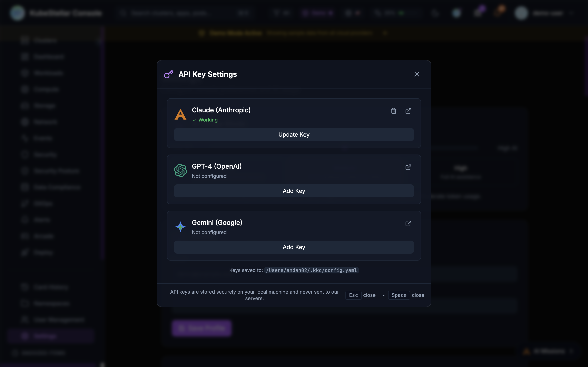Image resolution: width=588 pixels, height=367 pixels.
Task: Click Update Key for Claude
Action: click(x=294, y=135)
